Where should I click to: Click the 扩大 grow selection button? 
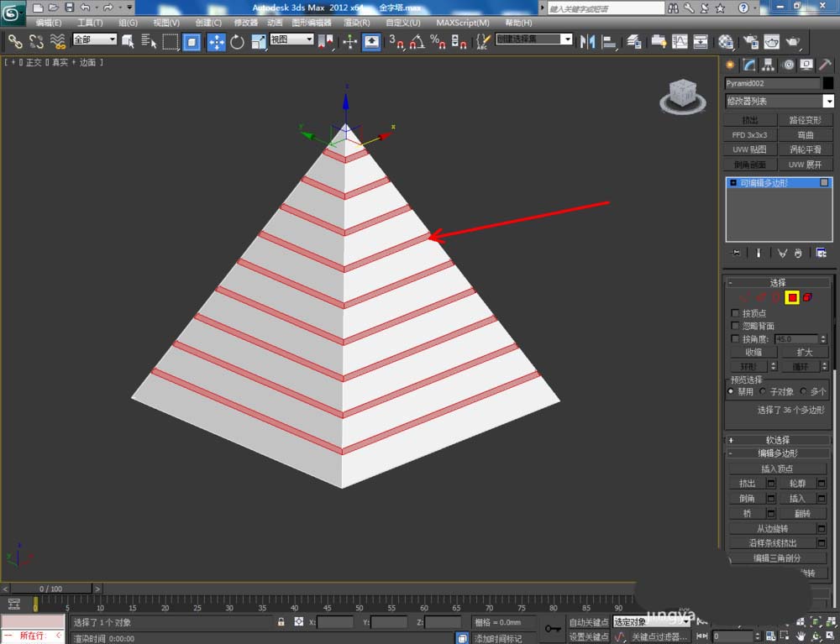(x=804, y=353)
